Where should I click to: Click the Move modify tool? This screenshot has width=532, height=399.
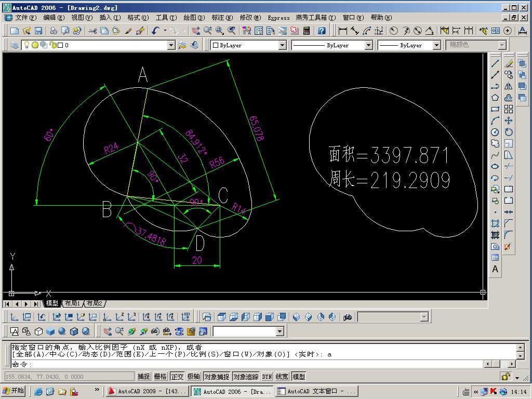[x=509, y=121]
